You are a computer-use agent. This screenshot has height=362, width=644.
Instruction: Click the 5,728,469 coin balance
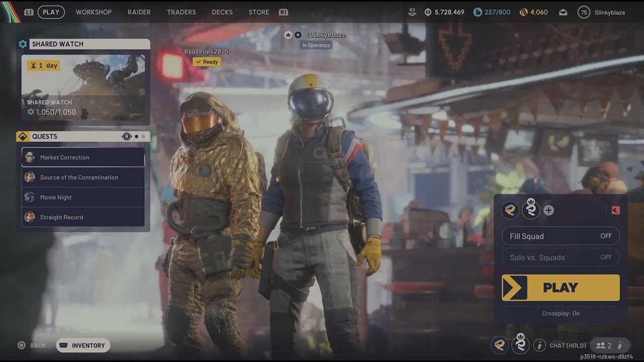point(449,12)
